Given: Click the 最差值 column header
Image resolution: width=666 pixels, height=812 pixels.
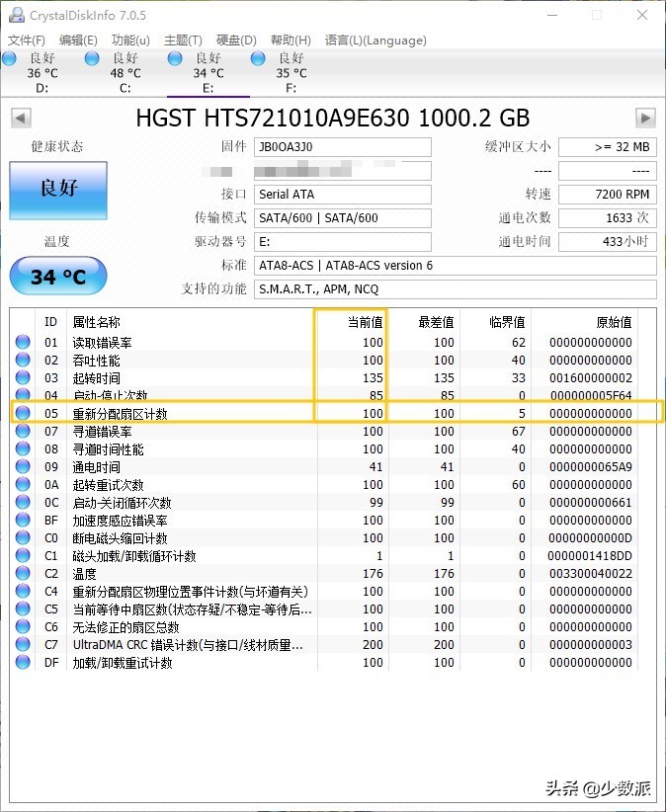Looking at the screenshot, I should pos(436,322).
